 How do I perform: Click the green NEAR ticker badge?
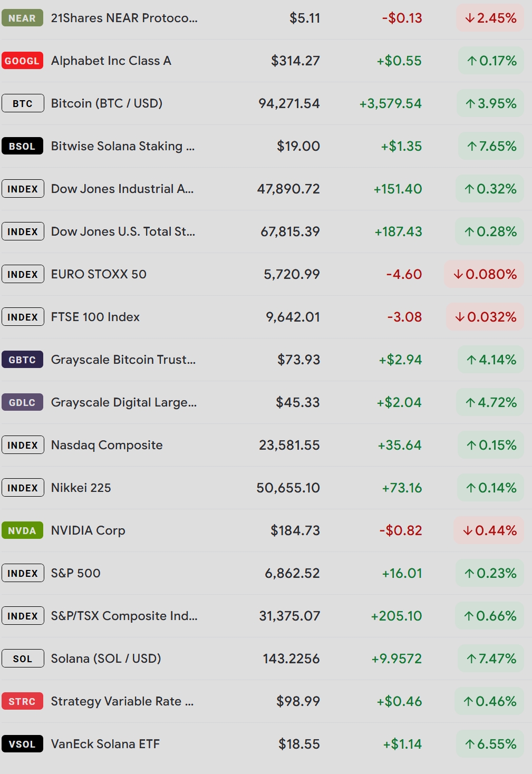click(x=22, y=18)
